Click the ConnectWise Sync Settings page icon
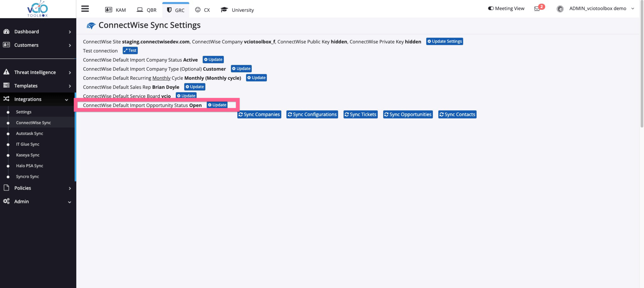Image resolution: width=644 pixels, height=288 pixels. tap(91, 26)
